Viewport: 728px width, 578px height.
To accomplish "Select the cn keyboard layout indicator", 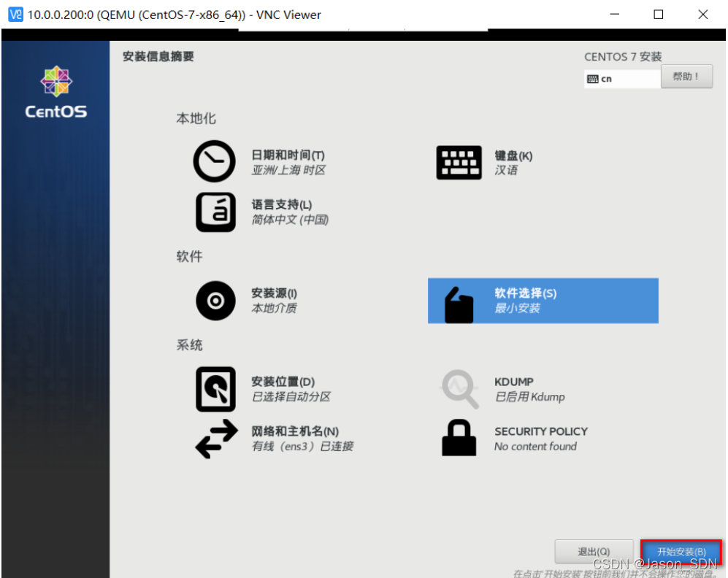I will pyautogui.click(x=622, y=79).
